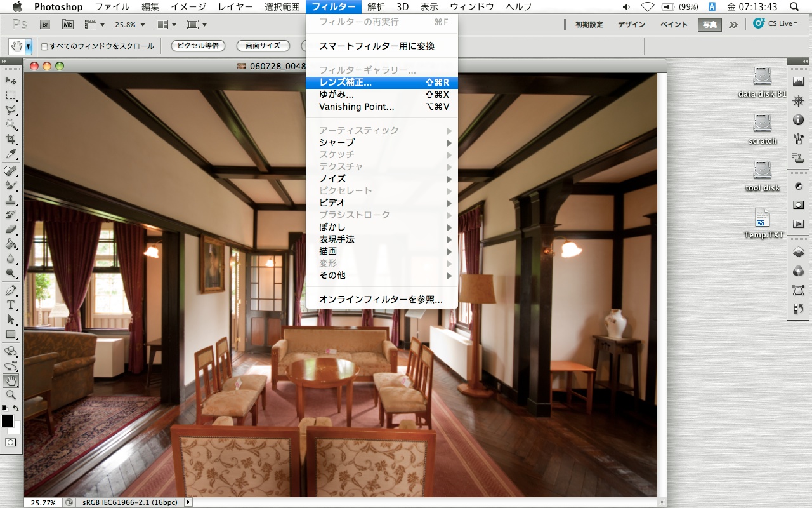Open the Info panel icon
The image size is (812, 508).
pos(798,119)
